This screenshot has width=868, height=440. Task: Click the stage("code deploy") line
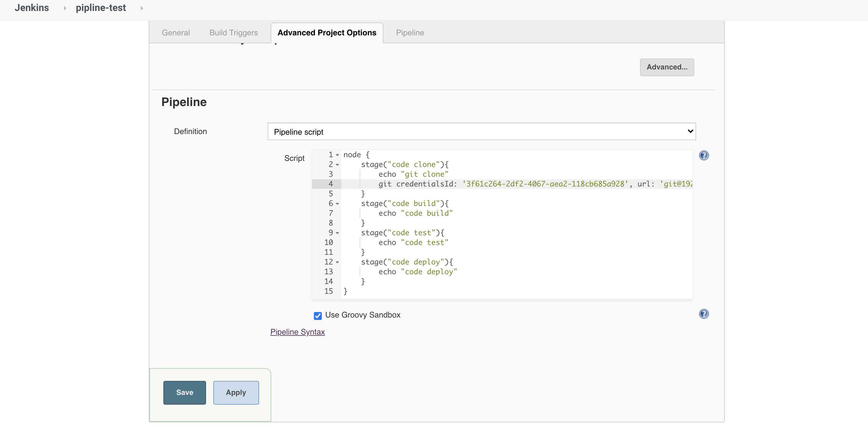pyautogui.click(x=407, y=262)
